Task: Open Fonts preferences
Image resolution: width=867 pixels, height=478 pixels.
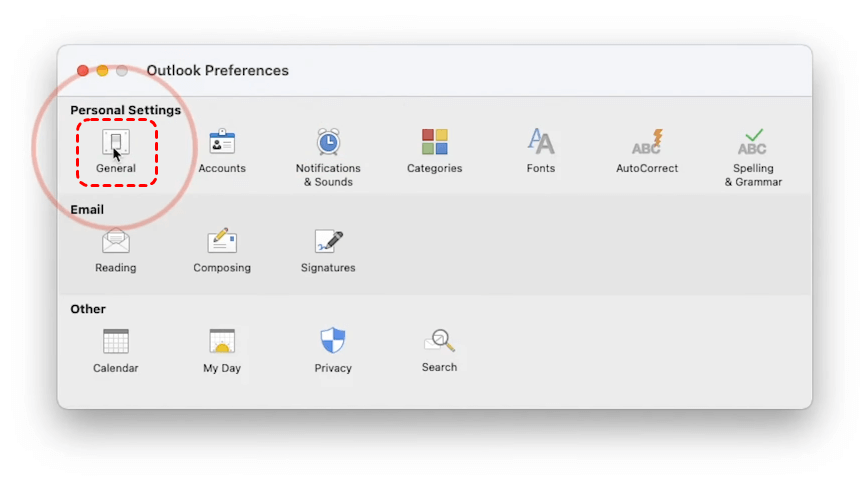Action: click(x=541, y=142)
